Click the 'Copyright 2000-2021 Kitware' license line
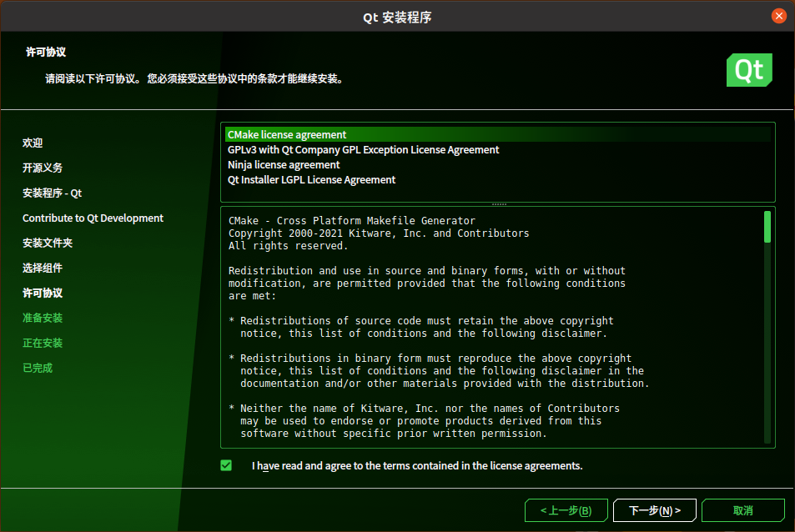Screen dimensions: 795x532 [x=378, y=233]
